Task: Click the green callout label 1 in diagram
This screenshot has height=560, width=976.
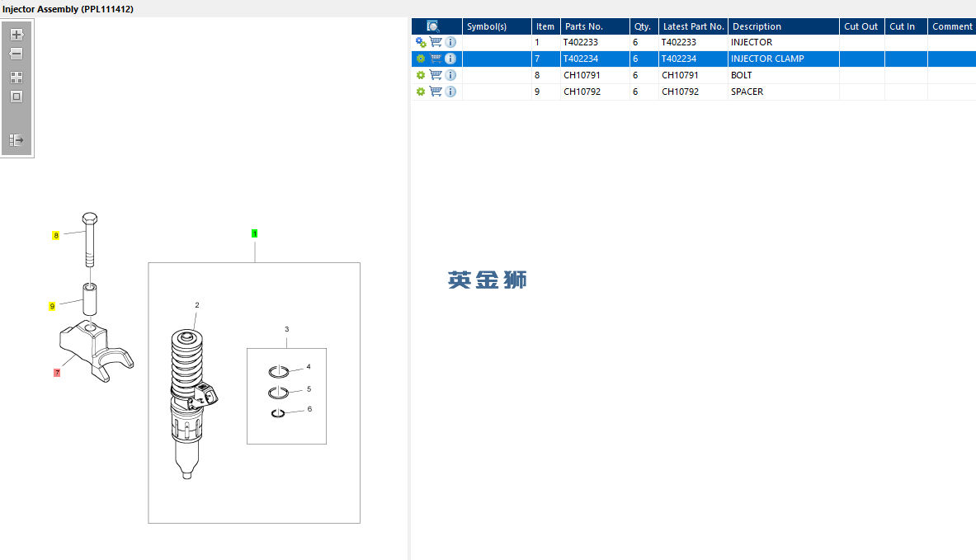Action: (255, 233)
